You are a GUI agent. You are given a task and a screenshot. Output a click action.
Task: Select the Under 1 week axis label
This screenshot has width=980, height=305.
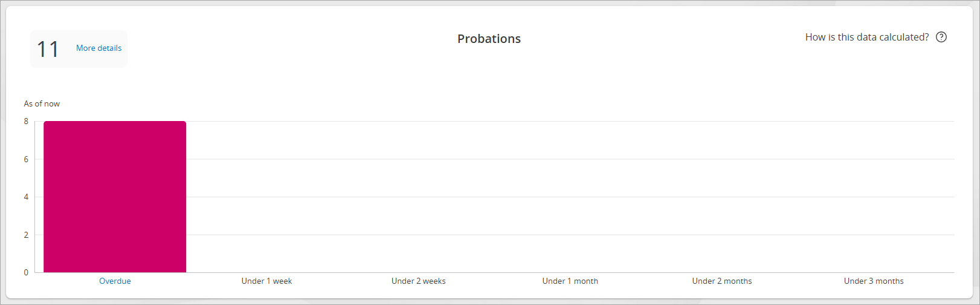[266, 281]
